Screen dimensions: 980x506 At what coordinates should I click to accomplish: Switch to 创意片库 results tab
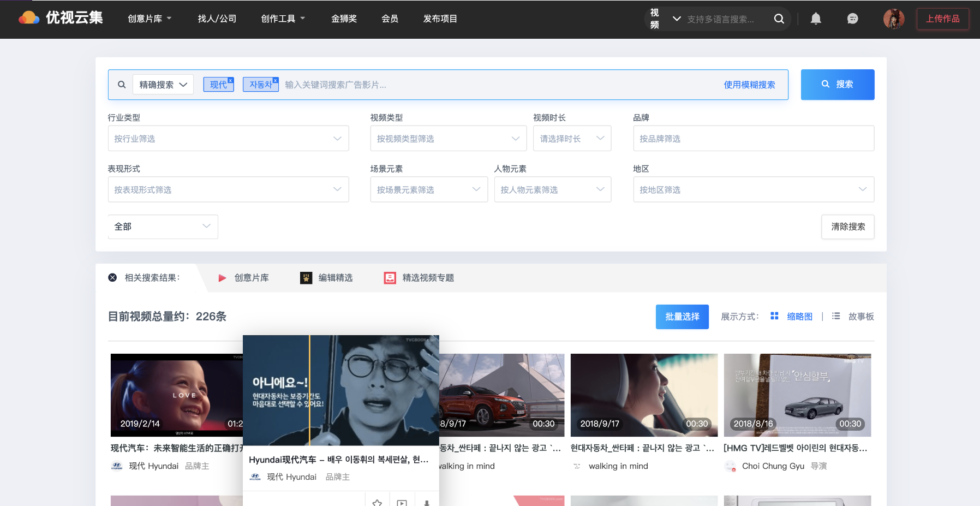point(243,278)
